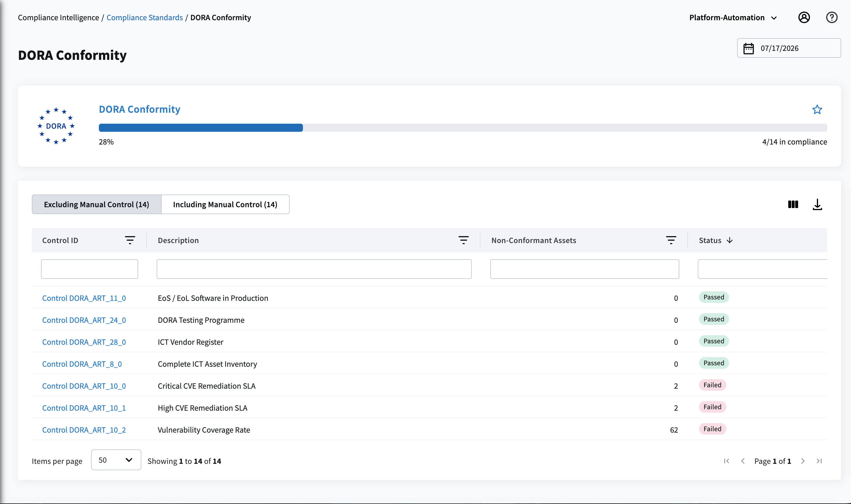Expand the Platform-Automation account dropdown

pos(733,18)
